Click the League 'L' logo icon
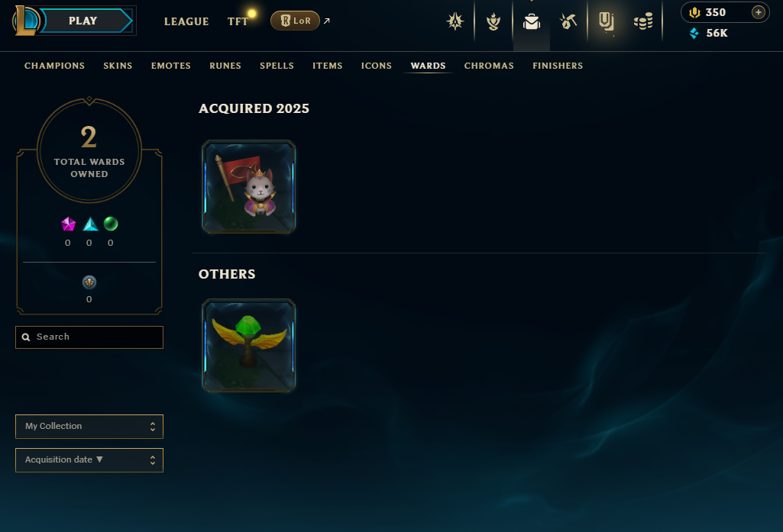This screenshot has width=783, height=532. tap(26, 21)
